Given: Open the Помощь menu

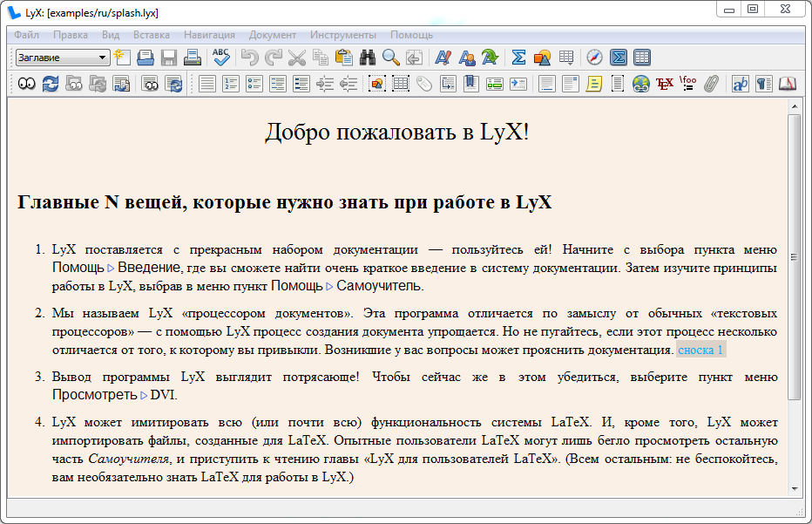Looking at the screenshot, I should (411, 35).
